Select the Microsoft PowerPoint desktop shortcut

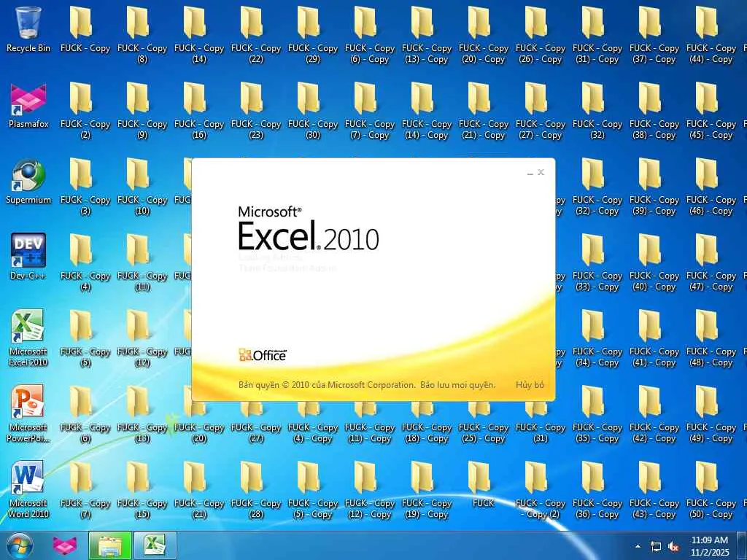click(28, 414)
